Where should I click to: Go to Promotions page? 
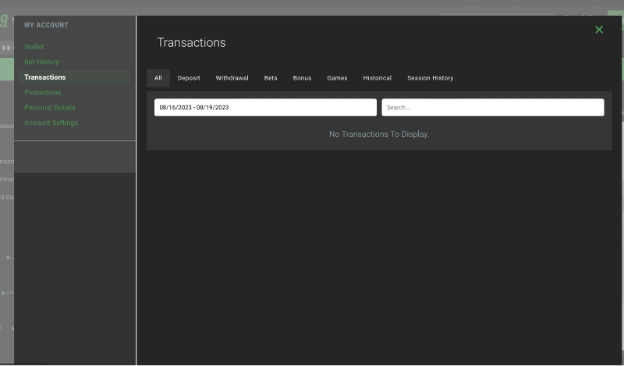point(43,92)
